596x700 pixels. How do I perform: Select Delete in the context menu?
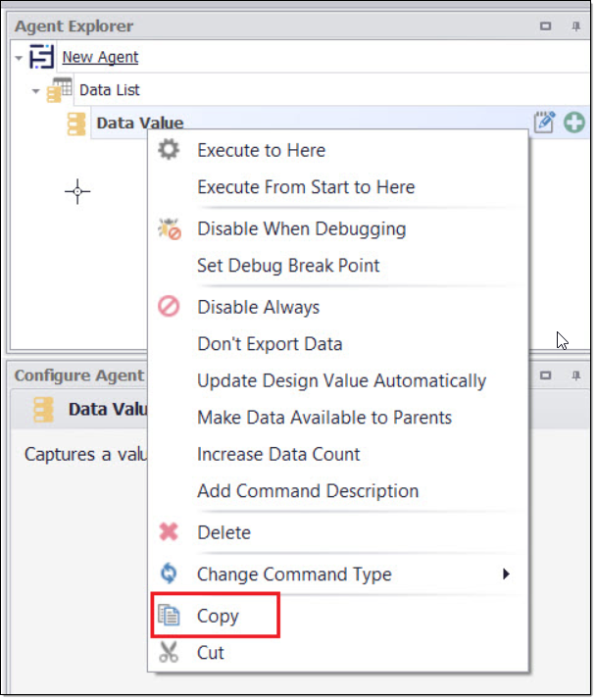(223, 532)
